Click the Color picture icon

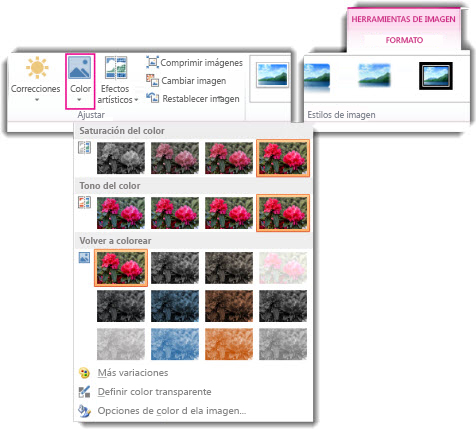pyautogui.click(x=80, y=67)
